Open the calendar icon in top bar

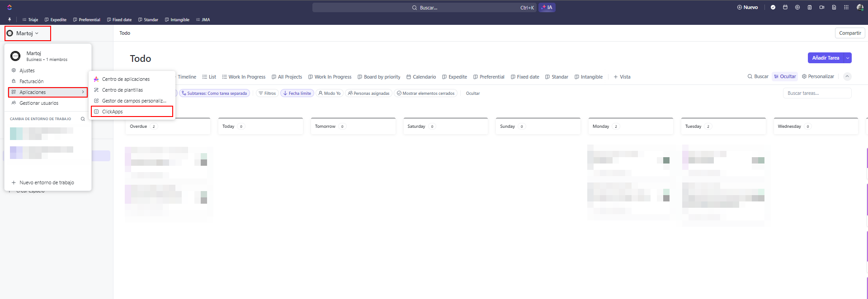click(785, 7)
